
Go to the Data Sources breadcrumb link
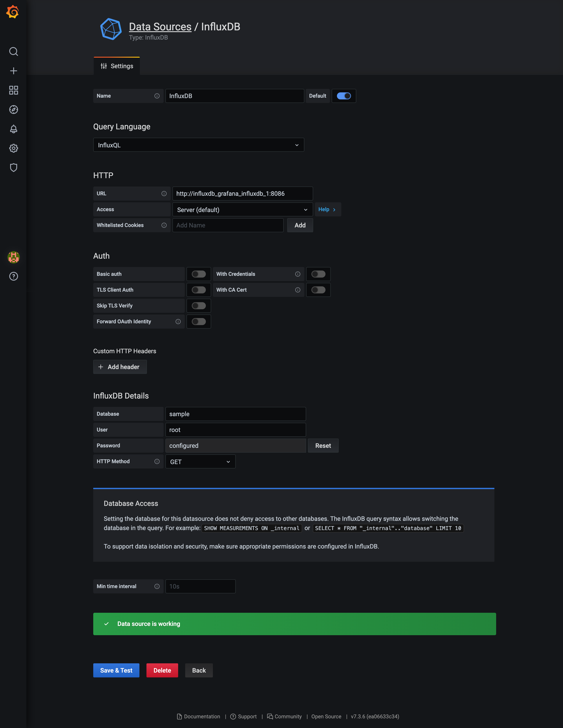click(160, 27)
